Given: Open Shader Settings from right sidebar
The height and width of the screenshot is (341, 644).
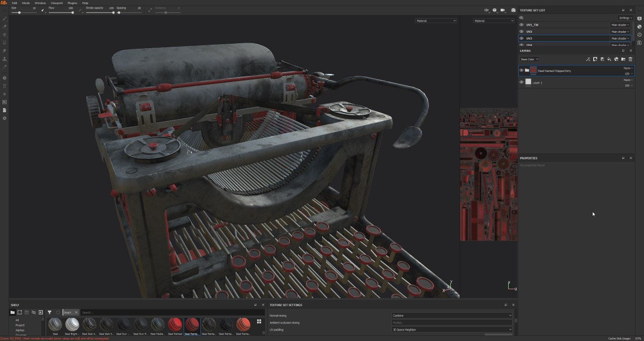Looking at the screenshot, I should pos(639,27).
